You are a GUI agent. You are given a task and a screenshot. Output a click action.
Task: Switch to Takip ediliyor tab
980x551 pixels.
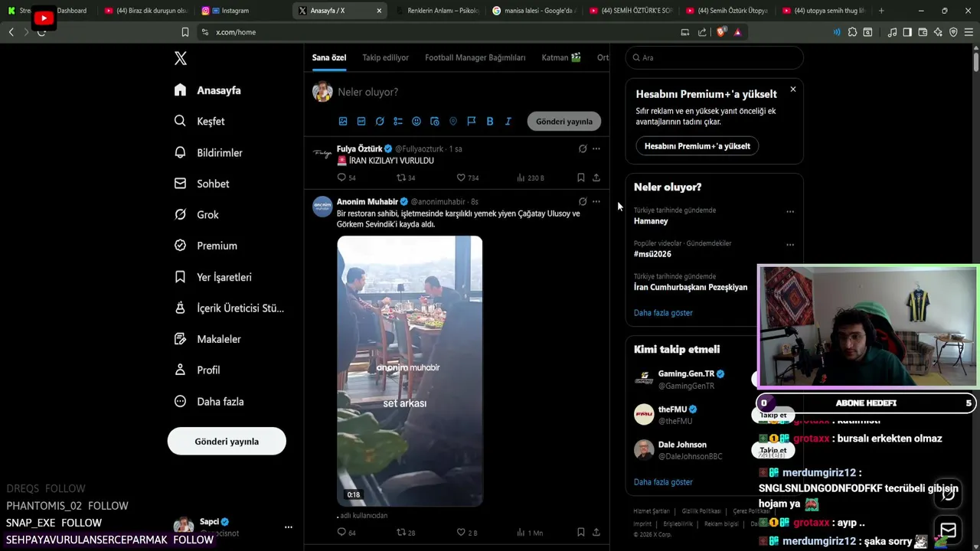[x=385, y=57]
